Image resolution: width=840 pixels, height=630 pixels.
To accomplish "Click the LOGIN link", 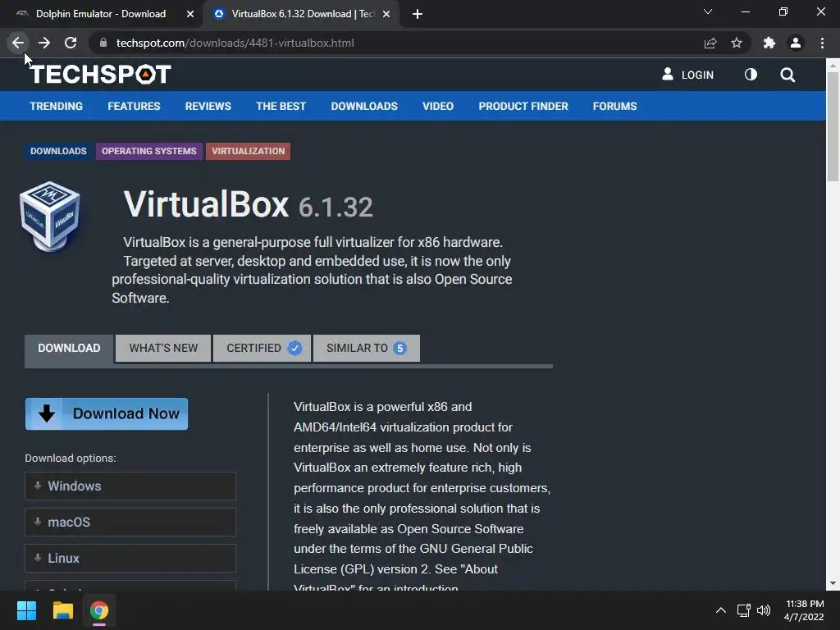I will point(688,75).
